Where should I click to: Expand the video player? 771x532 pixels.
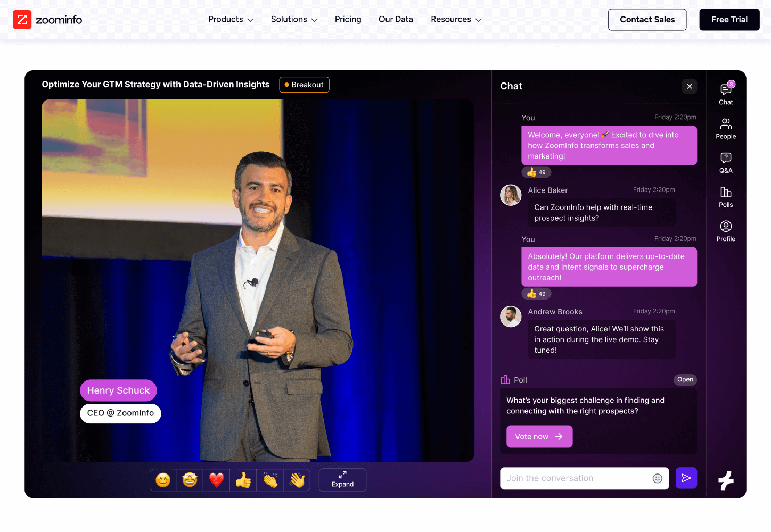coord(342,480)
